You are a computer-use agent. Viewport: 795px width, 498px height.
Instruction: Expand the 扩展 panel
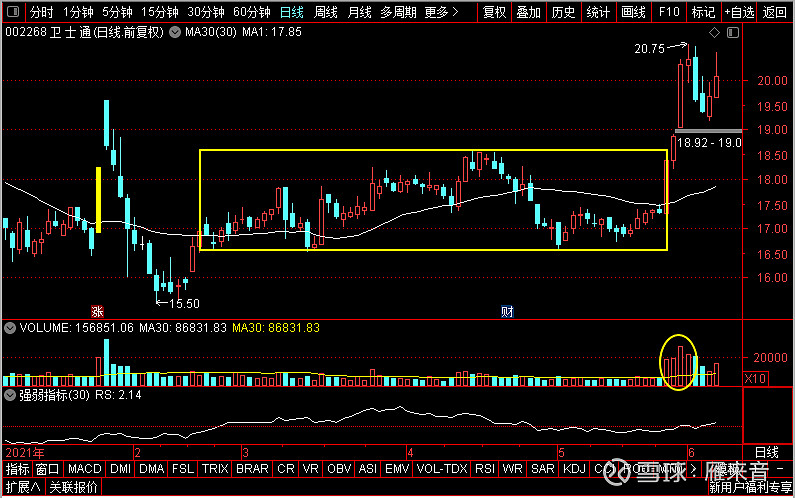[22, 487]
